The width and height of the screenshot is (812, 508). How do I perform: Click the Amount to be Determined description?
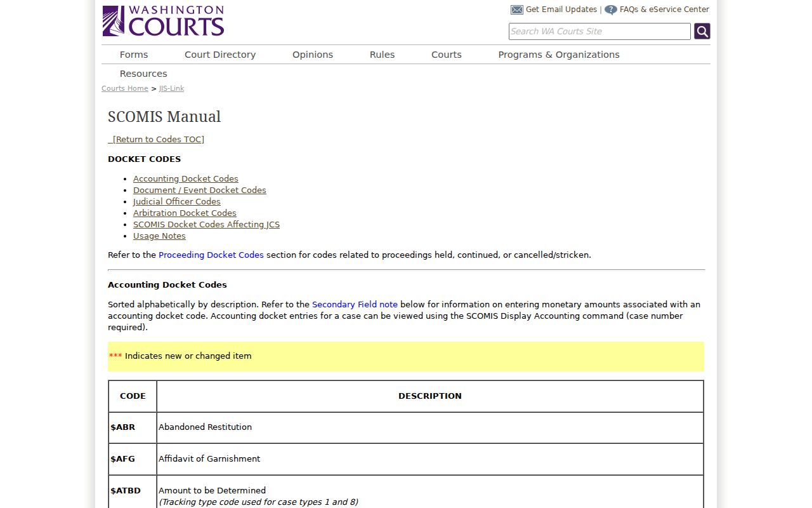point(212,490)
